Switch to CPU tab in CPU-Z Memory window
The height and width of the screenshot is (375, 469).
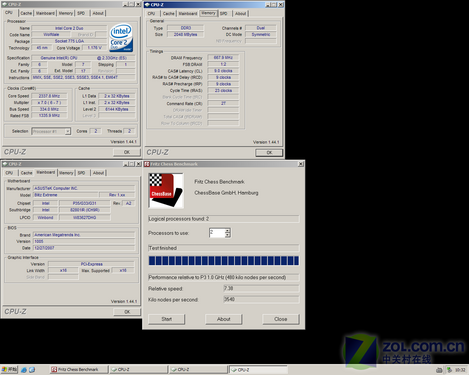pos(151,14)
